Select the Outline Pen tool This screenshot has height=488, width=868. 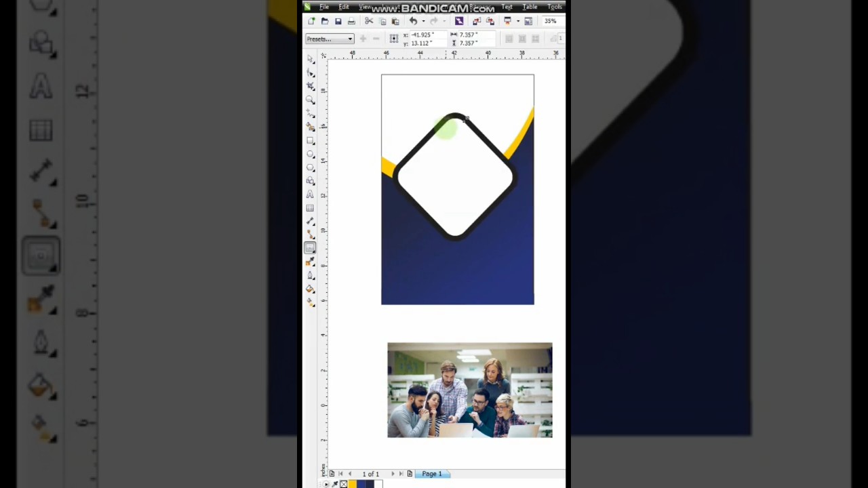pyautogui.click(x=311, y=276)
